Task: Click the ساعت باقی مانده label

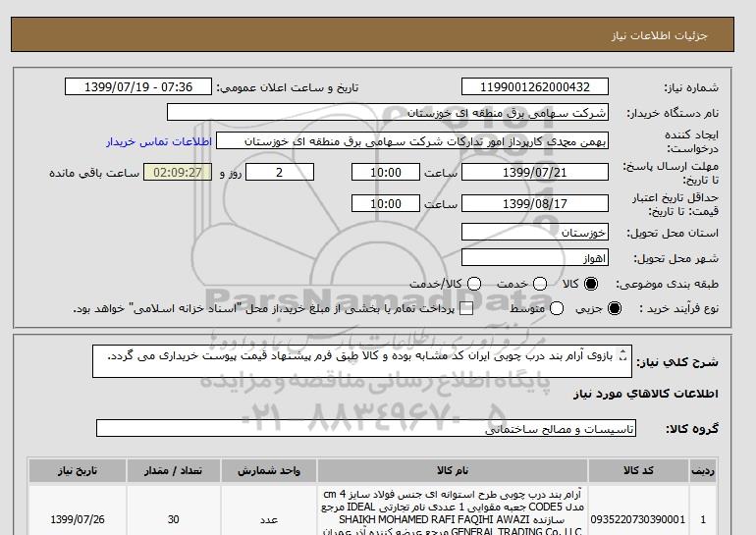Action: (94, 173)
